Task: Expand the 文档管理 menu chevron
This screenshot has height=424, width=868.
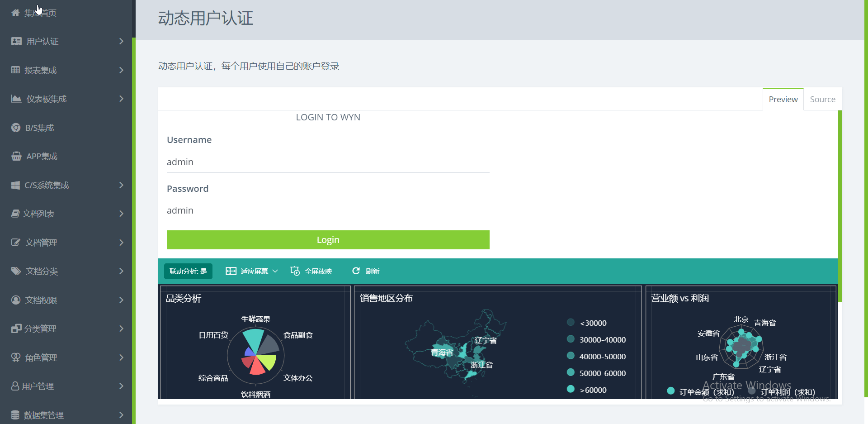Action: (x=121, y=242)
